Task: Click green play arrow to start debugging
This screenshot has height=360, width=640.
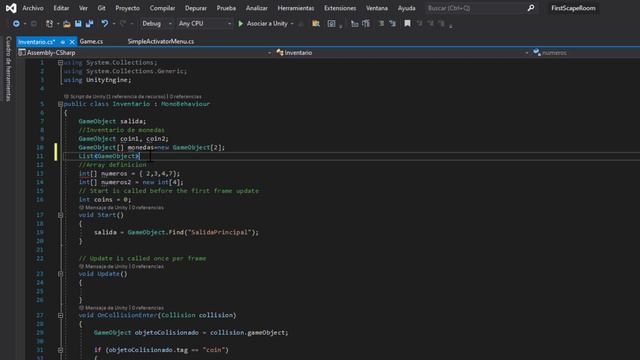Action: pyautogui.click(x=240, y=24)
